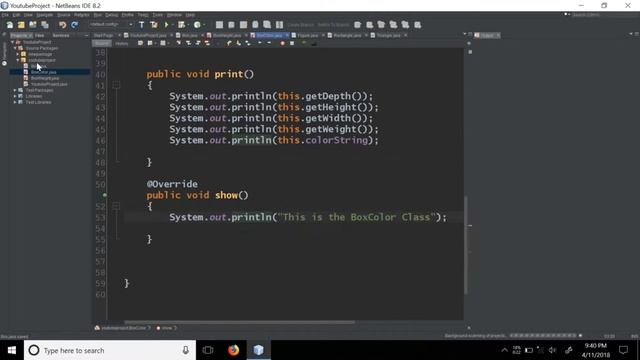Expand the first package under Source Packages
The image size is (640, 360).
click(x=18, y=54)
